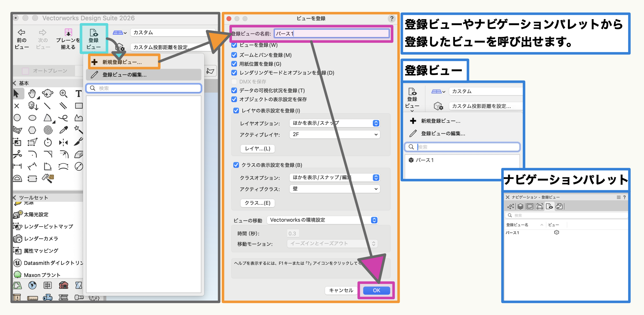Choose Edit Saved Views menu item
Screen dimensions: 644x315
[124, 75]
